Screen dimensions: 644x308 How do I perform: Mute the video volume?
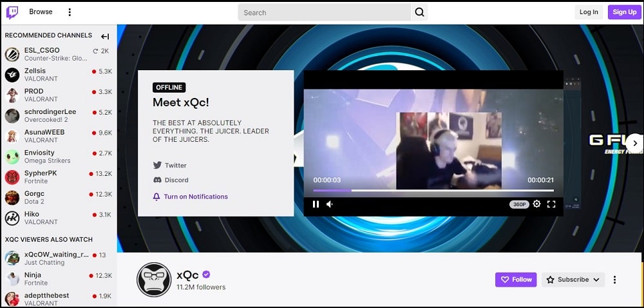pyautogui.click(x=329, y=204)
